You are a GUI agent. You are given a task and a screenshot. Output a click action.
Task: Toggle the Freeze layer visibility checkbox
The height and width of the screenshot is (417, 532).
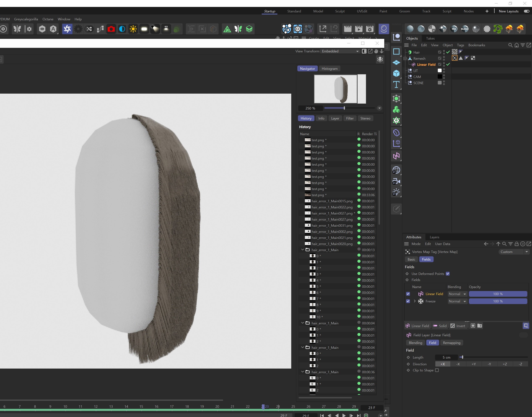[x=408, y=301]
